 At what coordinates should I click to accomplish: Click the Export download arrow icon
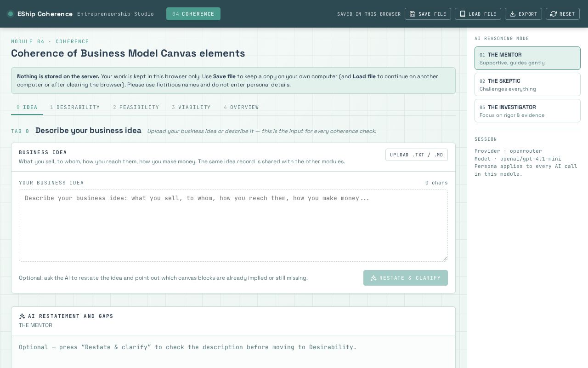(513, 14)
